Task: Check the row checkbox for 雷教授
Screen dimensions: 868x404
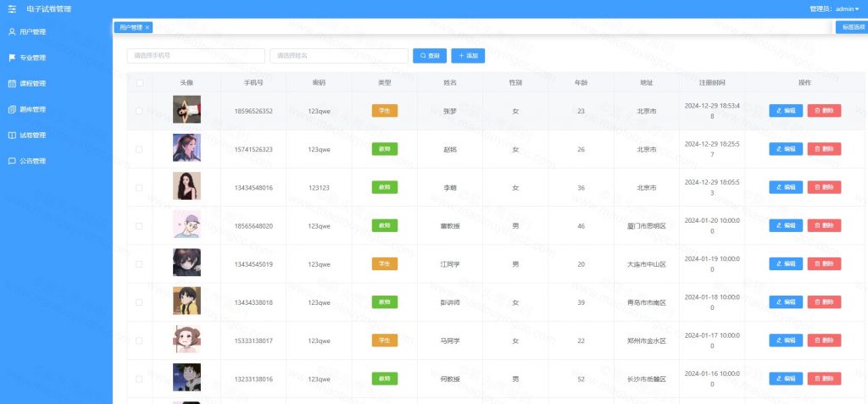Action: point(139,226)
